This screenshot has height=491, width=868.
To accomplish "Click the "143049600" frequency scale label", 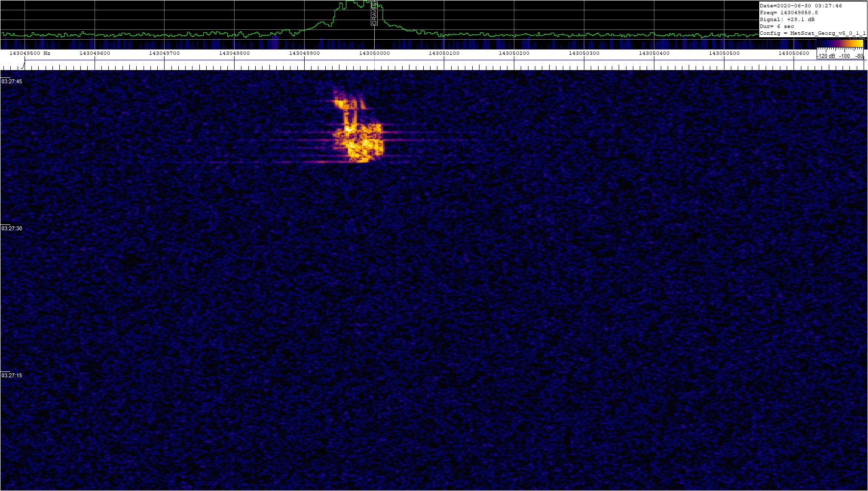I will [95, 53].
